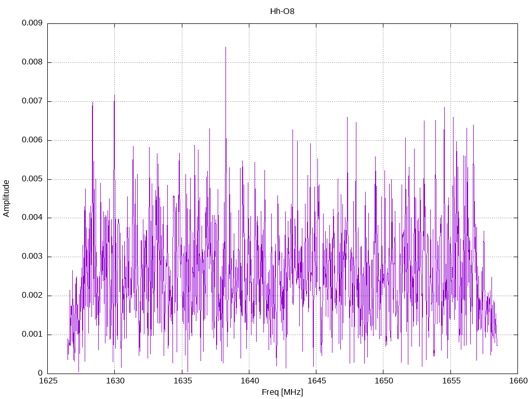The height and width of the screenshot is (399, 532).
Task: Click the 1635 x-axis tick label
Action: coord(182,381)
